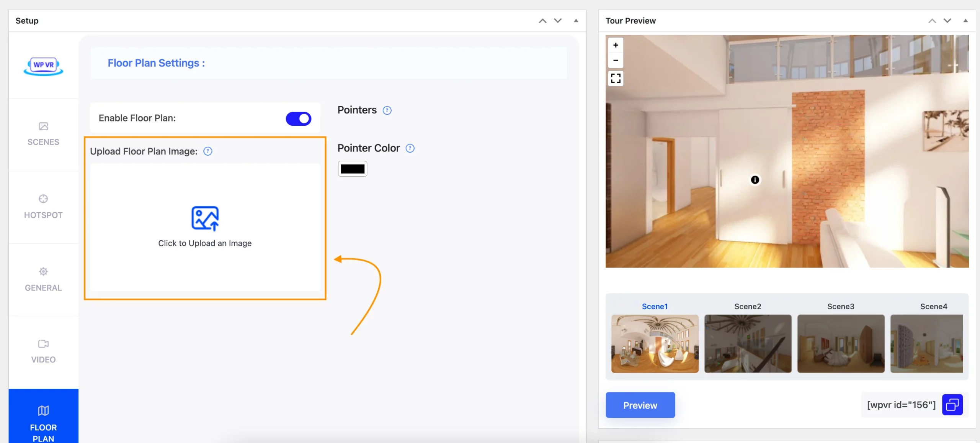This screenshot has width=980, height=443.
Task: Open the black Pointer Color swatch
Action: [353, 169]
